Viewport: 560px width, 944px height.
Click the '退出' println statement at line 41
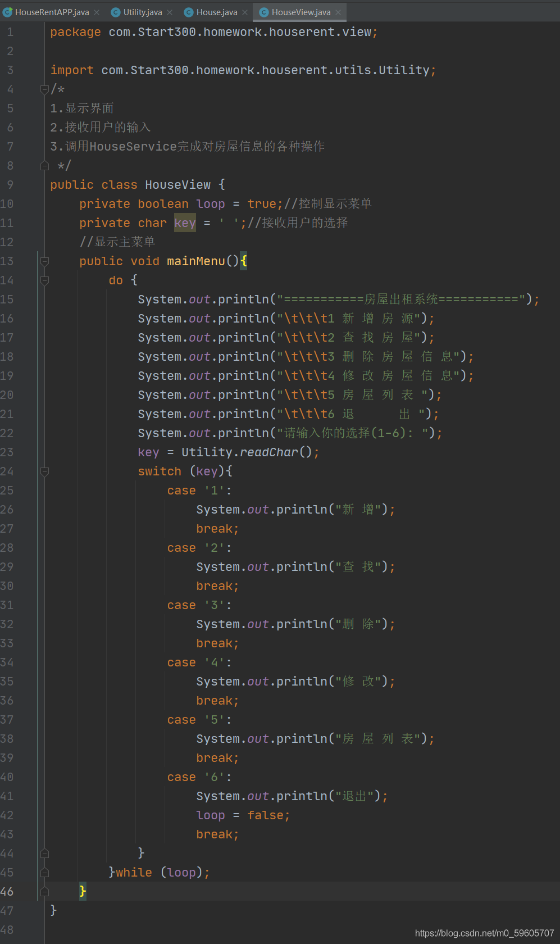[x=292, y=796]
